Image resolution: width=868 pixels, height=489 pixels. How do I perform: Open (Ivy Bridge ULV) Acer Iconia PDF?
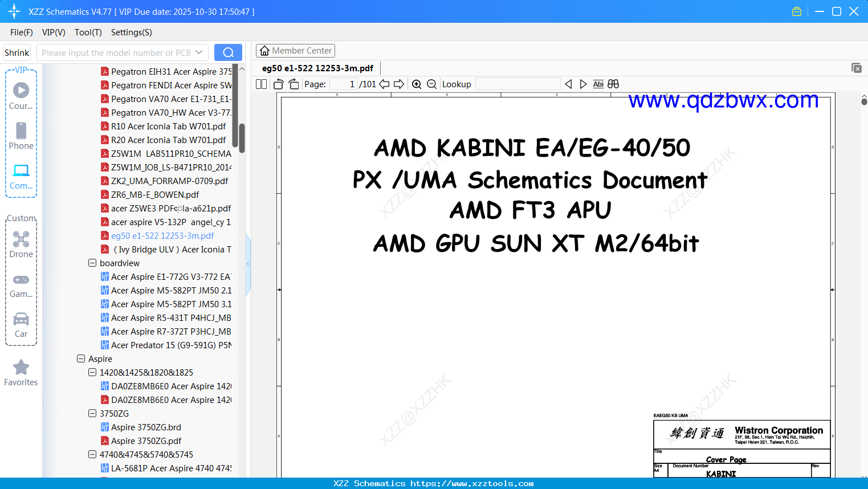tap(166, 250)
